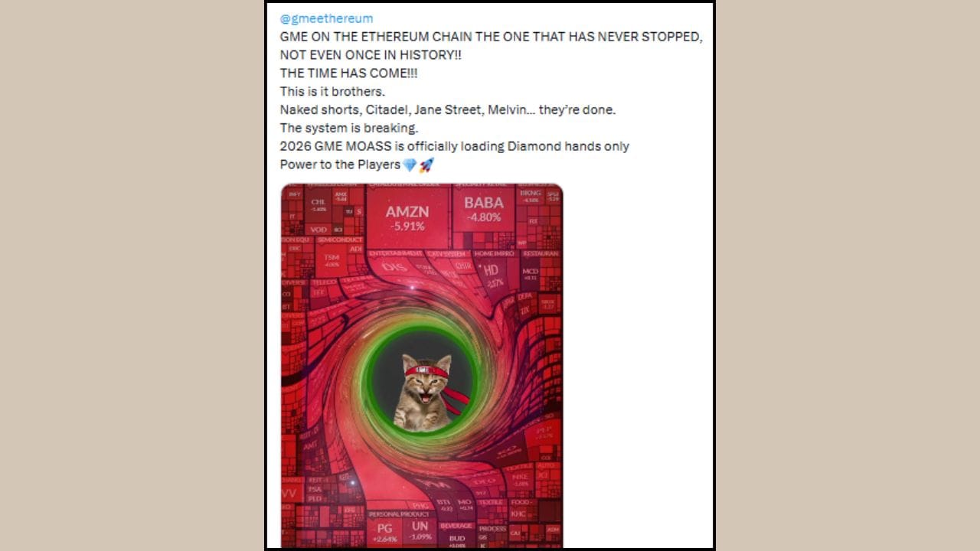Click the PG +2.64% tile

tap(384, 533)
